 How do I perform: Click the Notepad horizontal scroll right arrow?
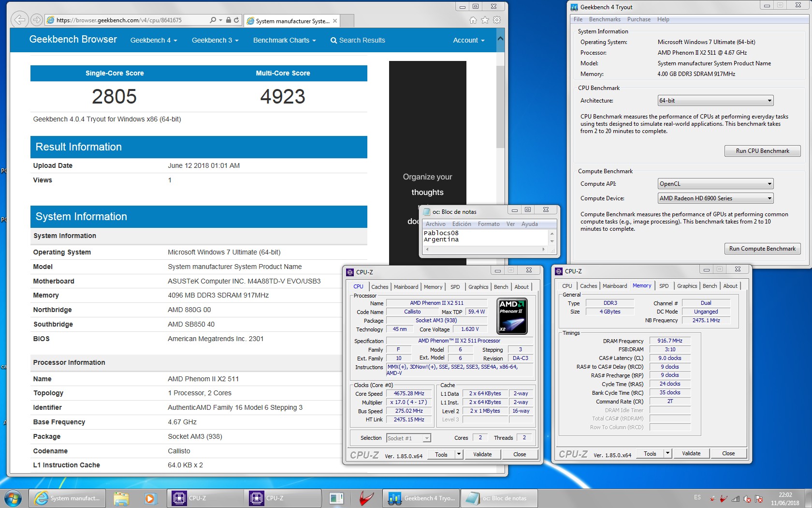543,250
